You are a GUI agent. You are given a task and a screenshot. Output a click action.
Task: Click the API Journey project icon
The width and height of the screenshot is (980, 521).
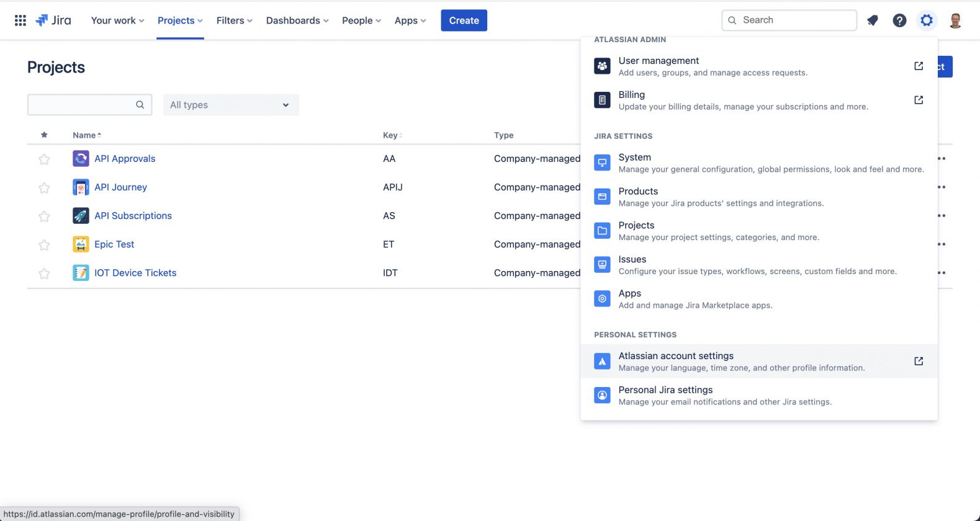coord(81,187)
